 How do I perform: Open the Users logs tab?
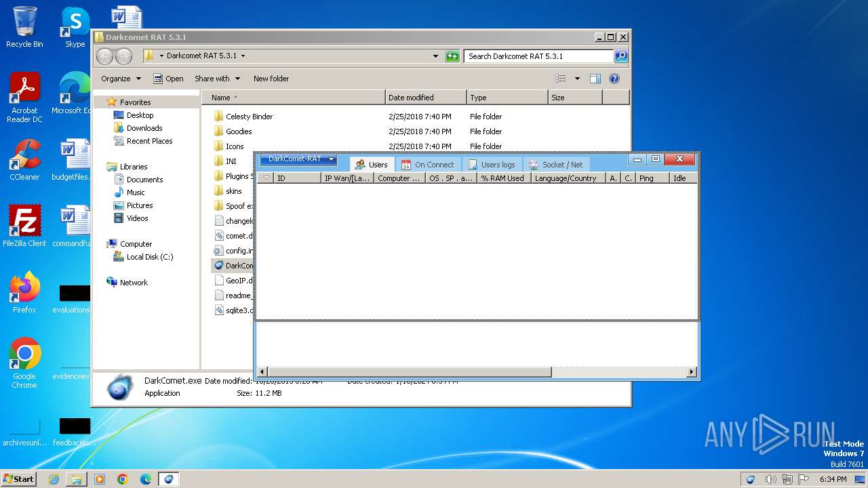[492, 165]
